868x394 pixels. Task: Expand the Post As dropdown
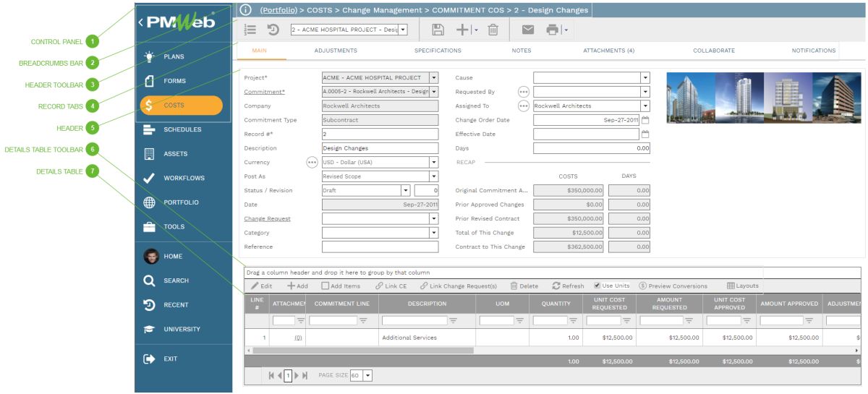tap(433, 176)
